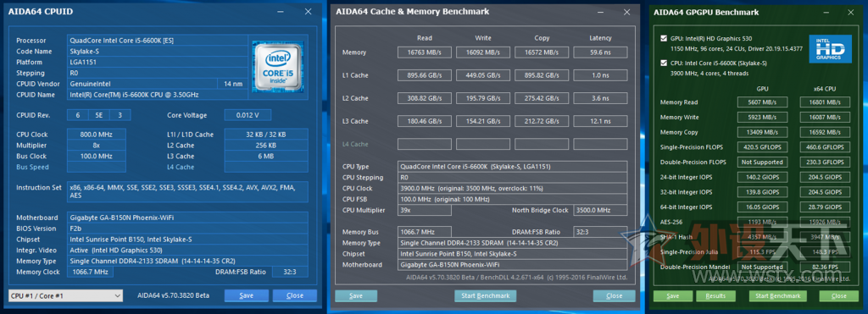This screenshot has width=868, height=314.
Task: Save the CPUID report
Action: 247,295
